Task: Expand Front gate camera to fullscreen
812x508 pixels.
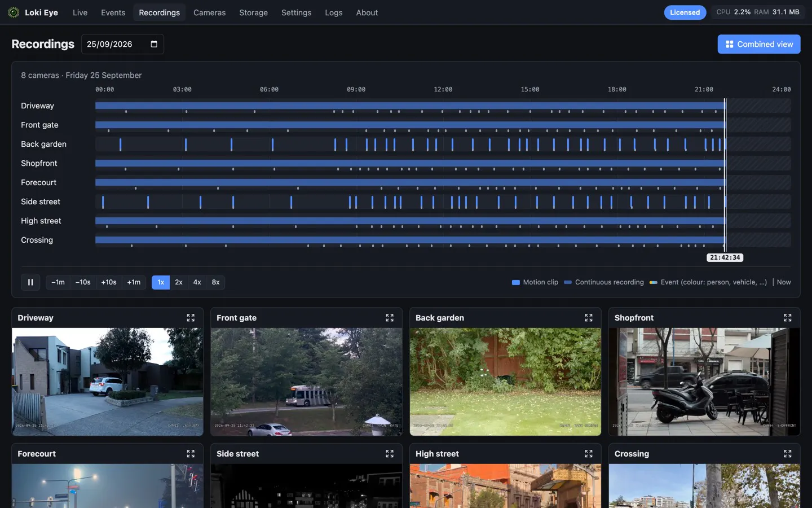Action: tap(390, 318)
